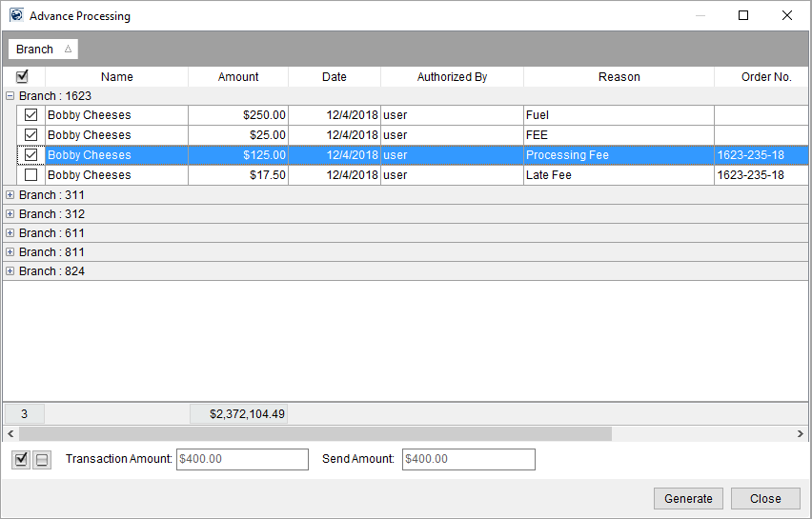The height and width of the screenshot is (519, 812).
Task: Toggle the select-all checkbox in the header row
Action: [23, 77]
